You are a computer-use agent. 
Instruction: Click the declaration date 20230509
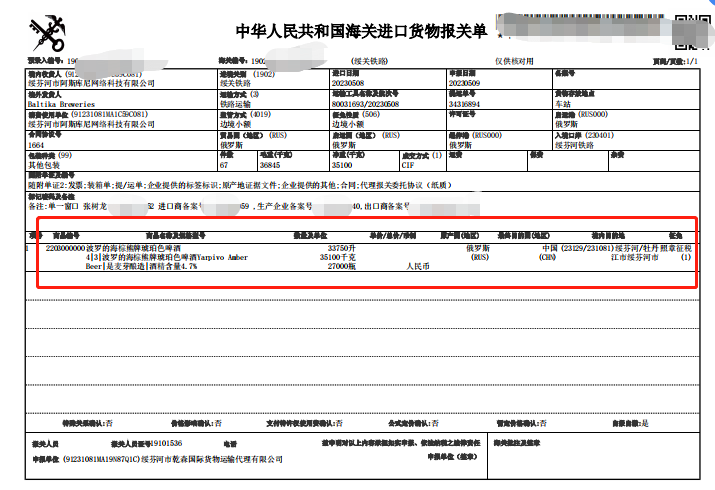(464, 83)
